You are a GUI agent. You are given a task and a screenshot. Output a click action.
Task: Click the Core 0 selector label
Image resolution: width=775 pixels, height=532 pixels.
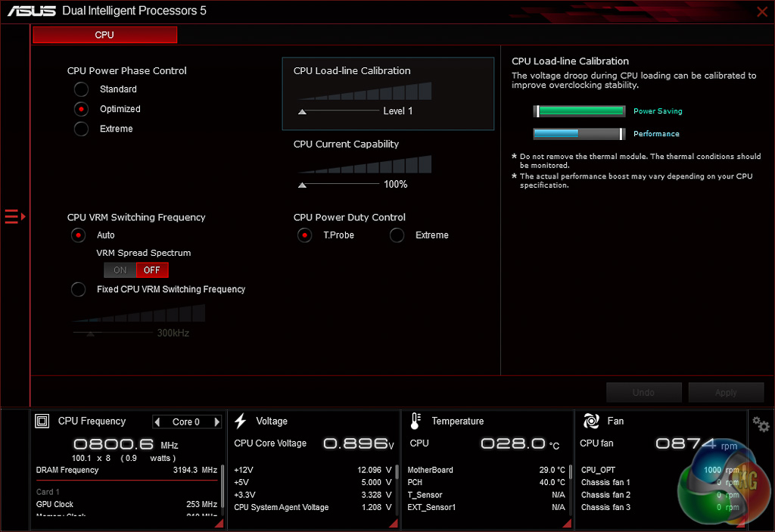pos(186,422)
